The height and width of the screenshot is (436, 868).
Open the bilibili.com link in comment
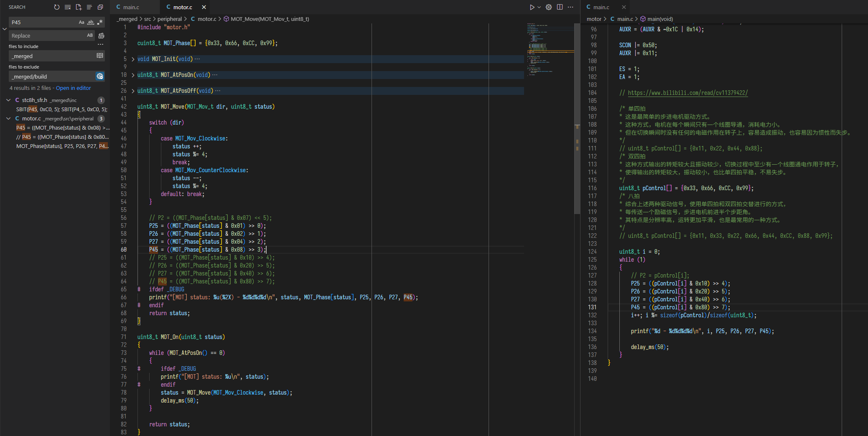pyautogui.click(x=688, y=93)
